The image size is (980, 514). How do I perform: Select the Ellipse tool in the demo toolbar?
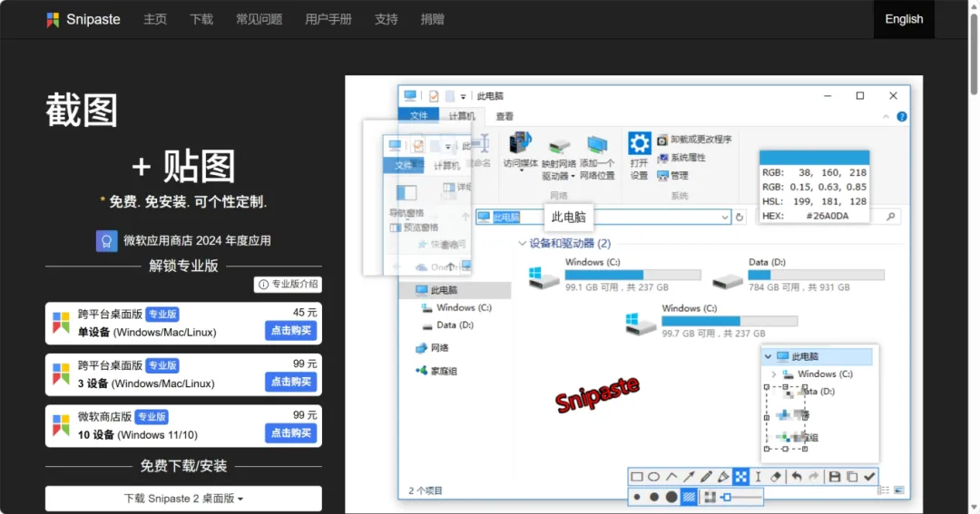click(x=653, y=477)
